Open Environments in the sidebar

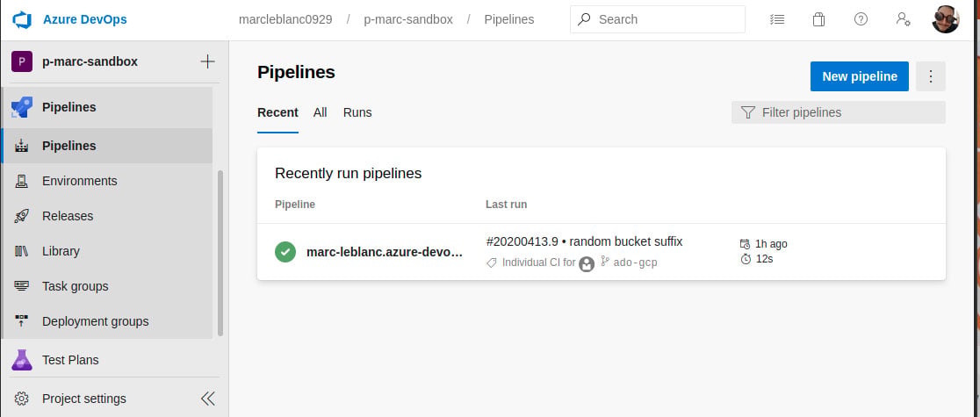click(x=107, y=181)
